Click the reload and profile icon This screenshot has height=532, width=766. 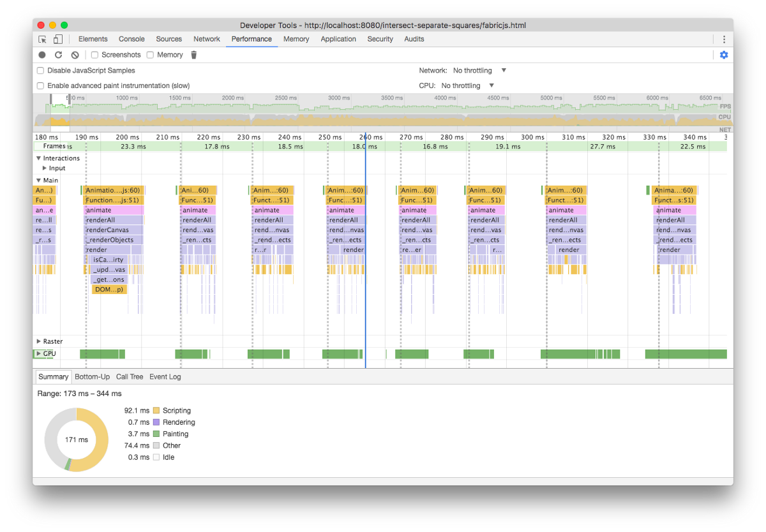pos(58,55)
